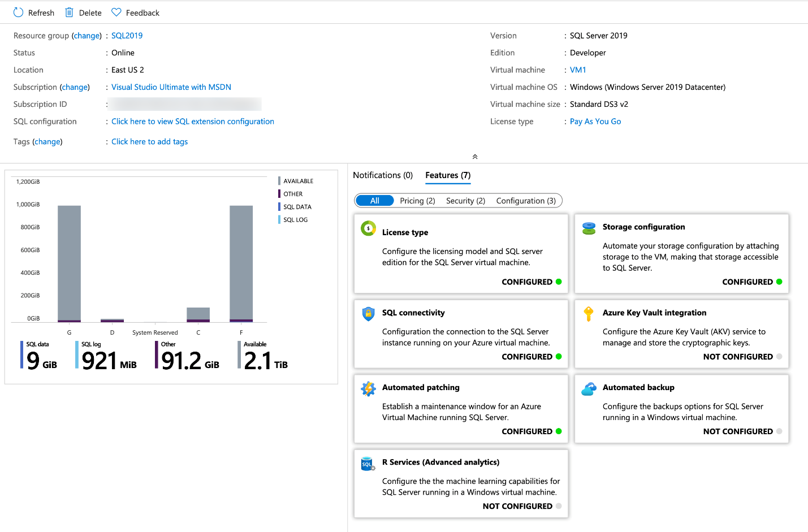Click the SQL connectivity shield icon

point(368,314)
